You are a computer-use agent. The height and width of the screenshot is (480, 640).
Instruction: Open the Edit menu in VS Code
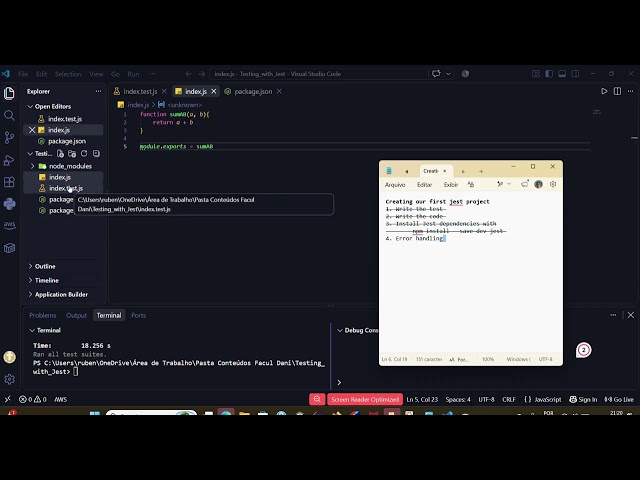tap(41, 74)
